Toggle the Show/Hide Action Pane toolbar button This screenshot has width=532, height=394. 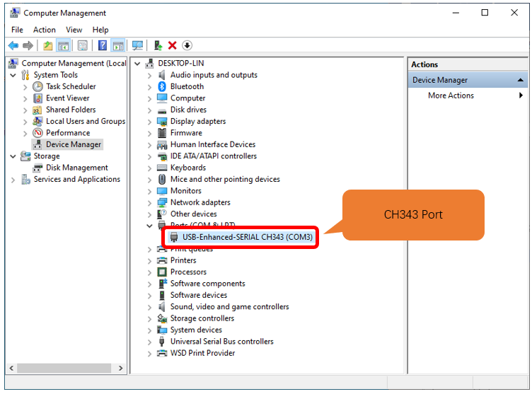[x=118, y=45]
